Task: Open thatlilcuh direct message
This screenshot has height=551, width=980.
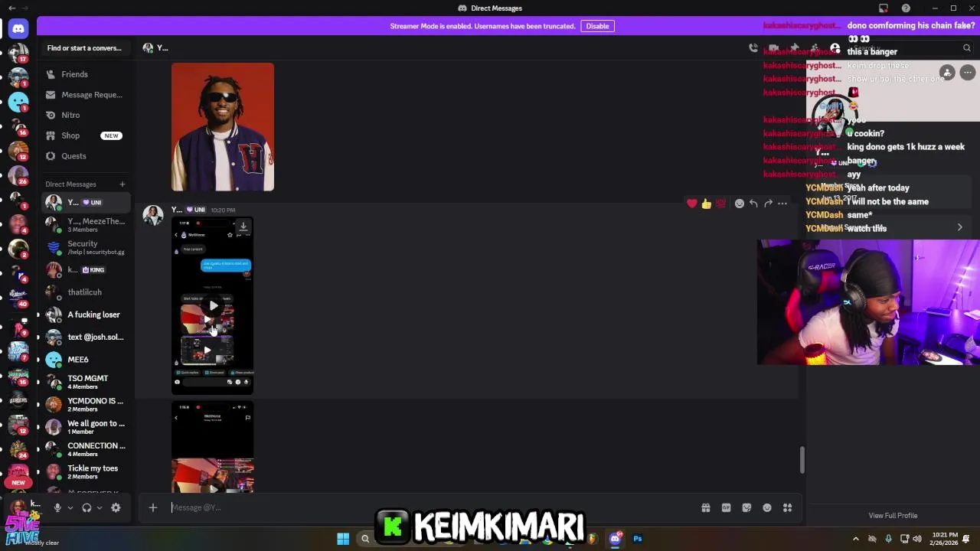Action: coord(86,292)
